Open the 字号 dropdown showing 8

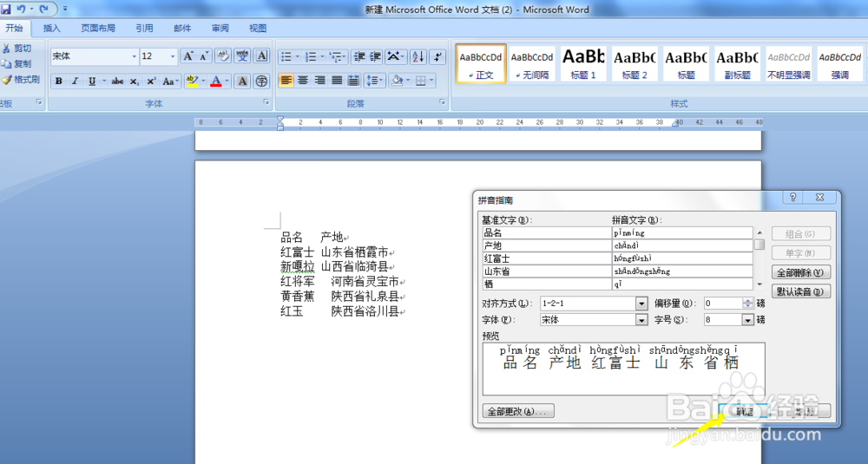click(x=747, y=320)
